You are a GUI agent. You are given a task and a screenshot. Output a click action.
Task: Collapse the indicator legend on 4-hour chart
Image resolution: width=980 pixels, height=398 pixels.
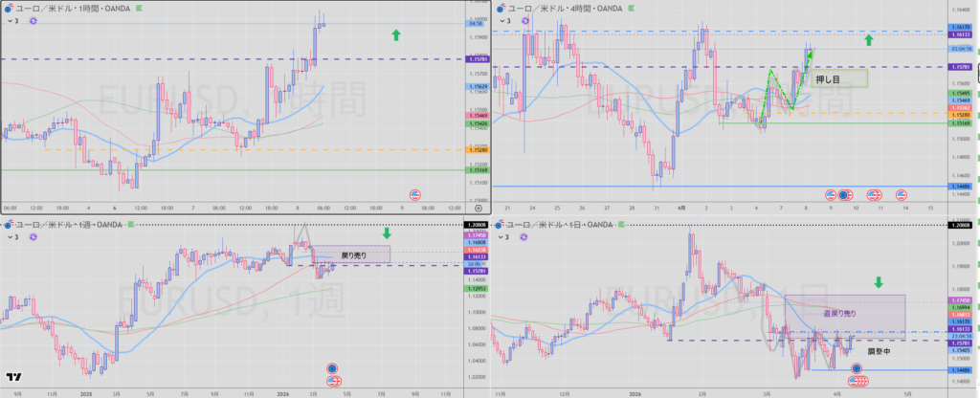(x=499, y=19)
